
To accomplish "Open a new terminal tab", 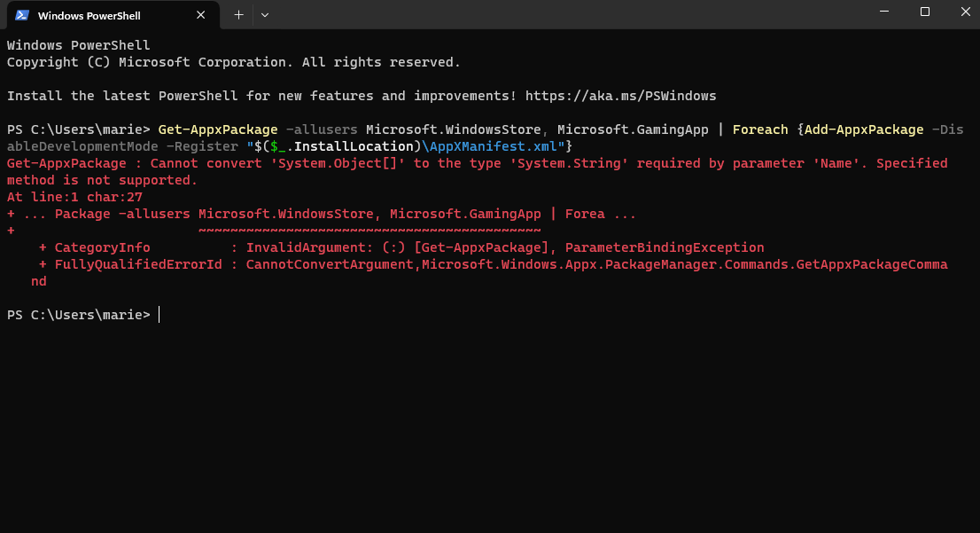I will (x=238, y=15).
